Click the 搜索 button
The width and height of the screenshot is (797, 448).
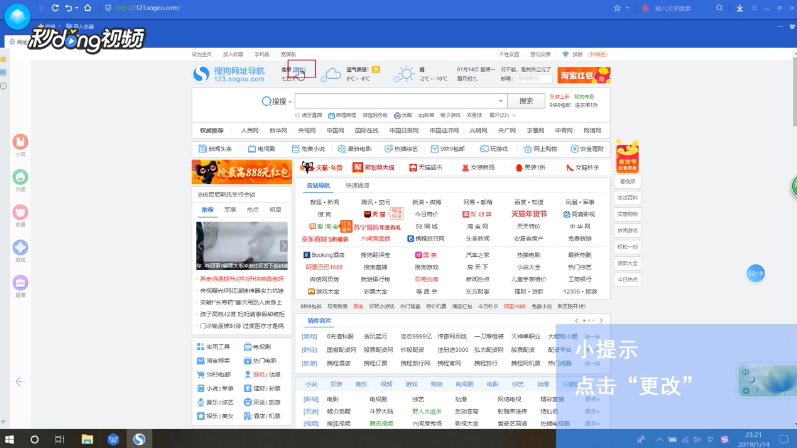coord(526,101)
